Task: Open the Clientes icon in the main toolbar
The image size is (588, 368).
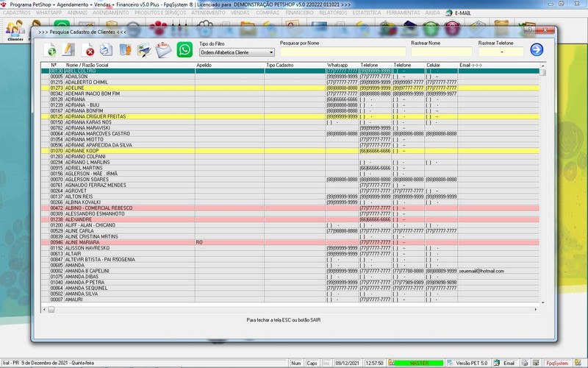Action: (15, 31)
